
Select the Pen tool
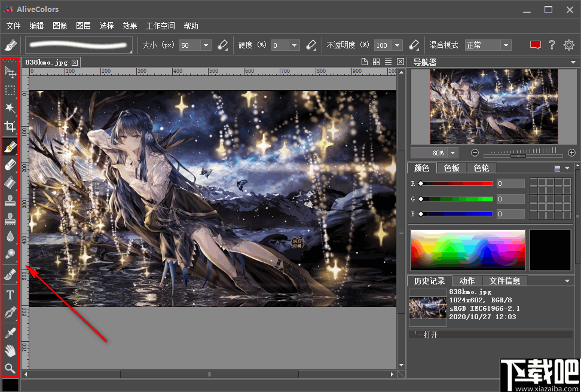[x=10, y=313]
